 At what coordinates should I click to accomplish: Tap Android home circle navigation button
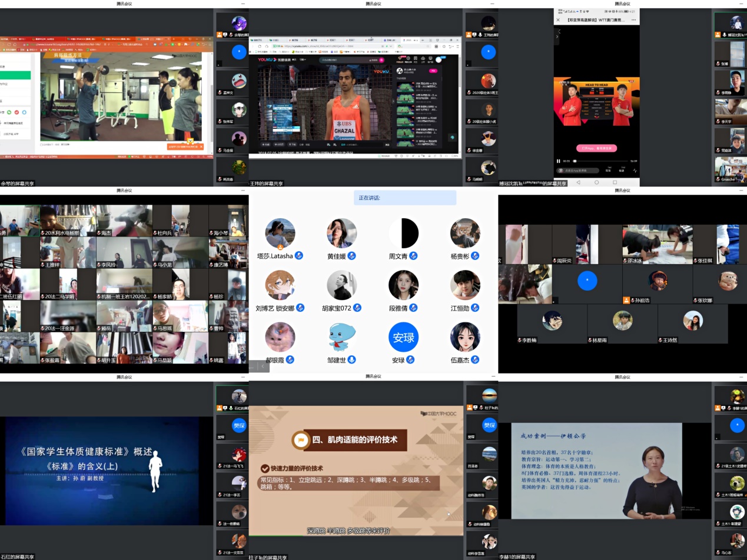click(x=596, y=182)
